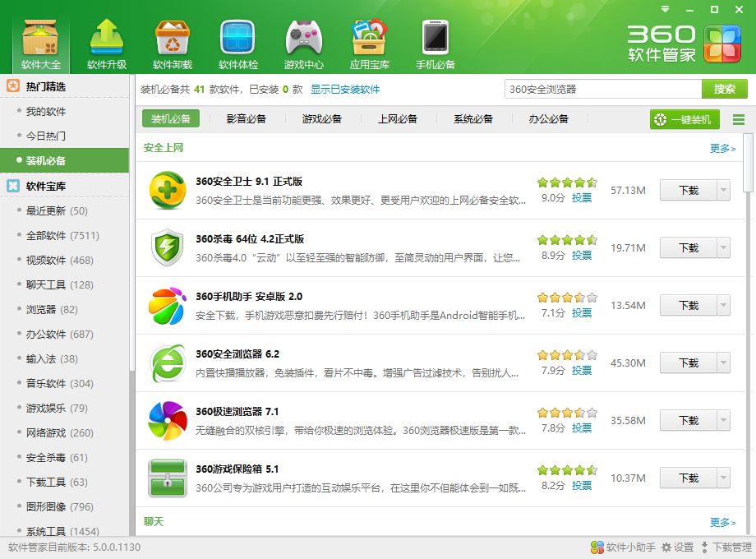Switch to the 办公必备 tab
Image resolution: width=756 pixels, height=559 pixels.
coord(549,118)
